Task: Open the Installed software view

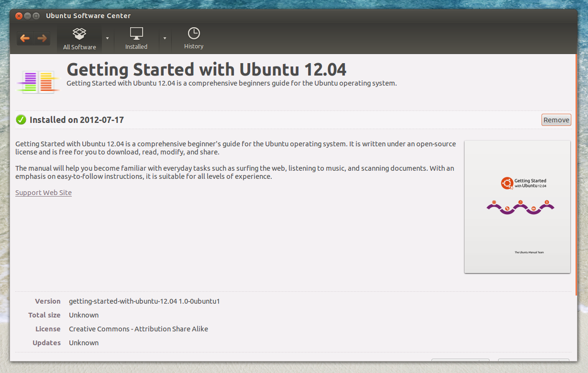Action: pyautogui.click(x=136, y=39)
